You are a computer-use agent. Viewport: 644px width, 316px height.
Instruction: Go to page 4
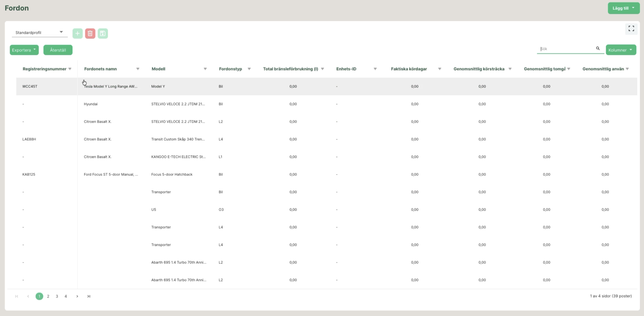point(66,296)
